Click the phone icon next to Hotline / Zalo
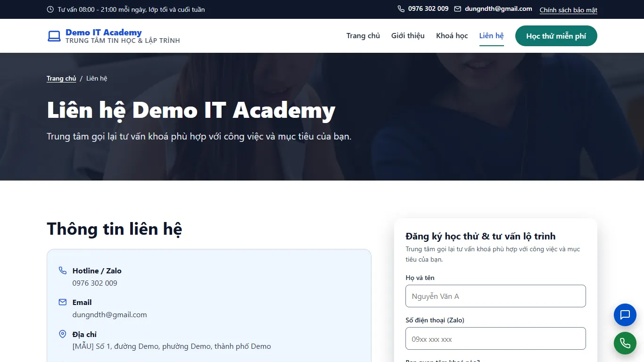This screenshot has width=644, height=362. tap(63, 271)
